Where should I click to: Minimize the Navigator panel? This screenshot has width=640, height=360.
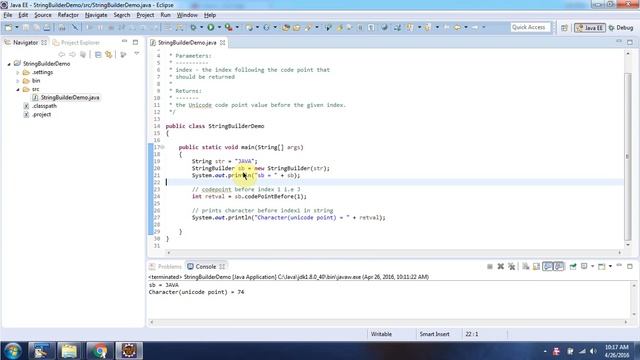point(124,42)
